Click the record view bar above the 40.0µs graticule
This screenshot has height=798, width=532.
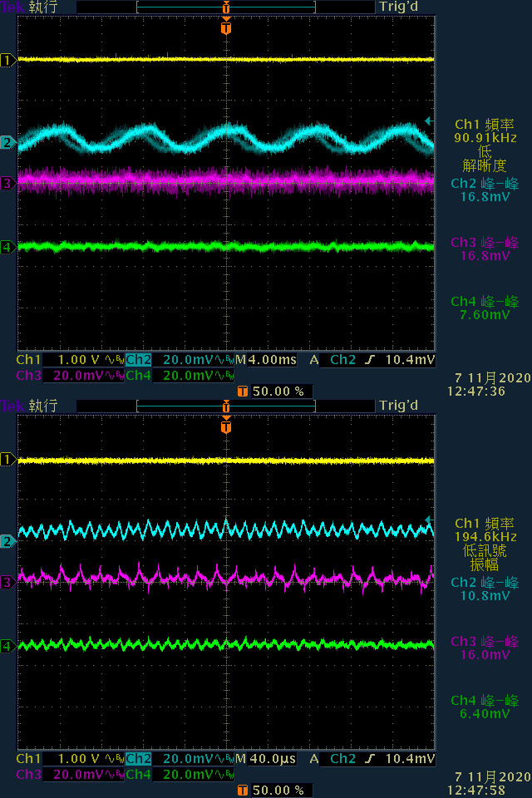[226, 406]
